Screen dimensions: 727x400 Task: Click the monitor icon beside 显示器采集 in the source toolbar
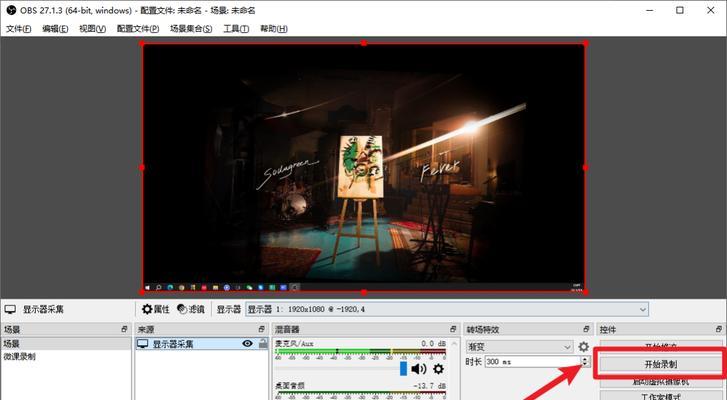[10, 309]
